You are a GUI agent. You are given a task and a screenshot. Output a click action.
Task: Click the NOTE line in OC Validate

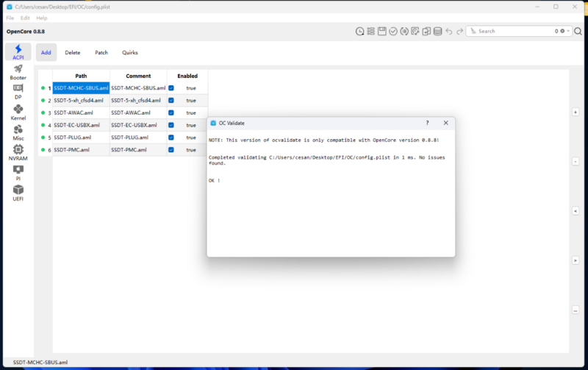[323, 140]
